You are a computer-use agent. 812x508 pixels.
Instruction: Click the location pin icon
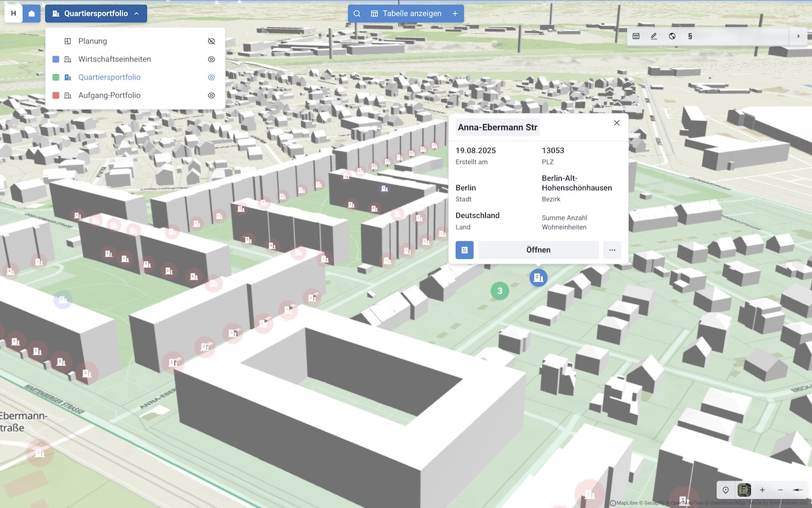[726, 490]
